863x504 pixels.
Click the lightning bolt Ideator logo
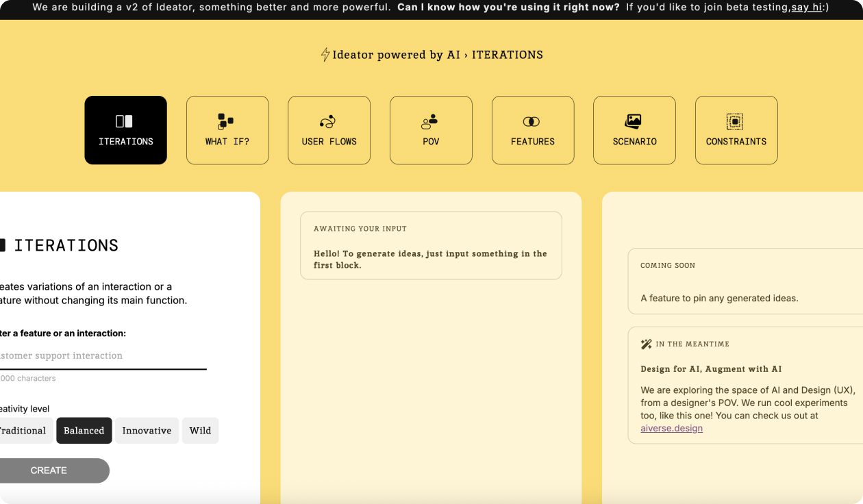[x=325, y=54]
